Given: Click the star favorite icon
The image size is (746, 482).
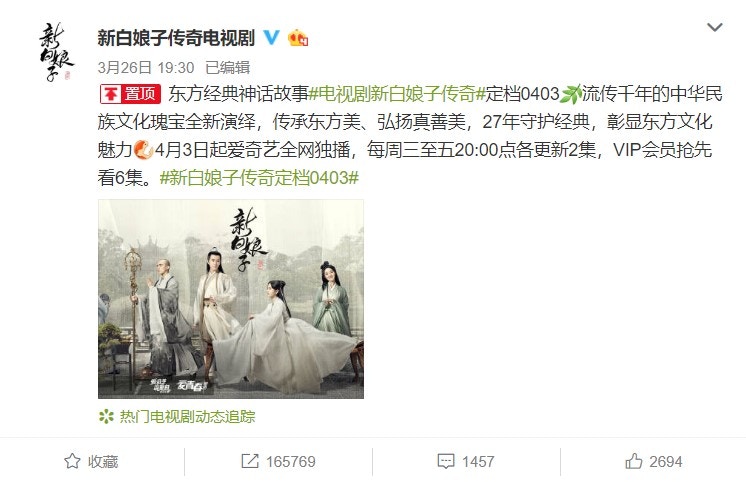Looking at the screenshot, I should [x=72, y=461].
